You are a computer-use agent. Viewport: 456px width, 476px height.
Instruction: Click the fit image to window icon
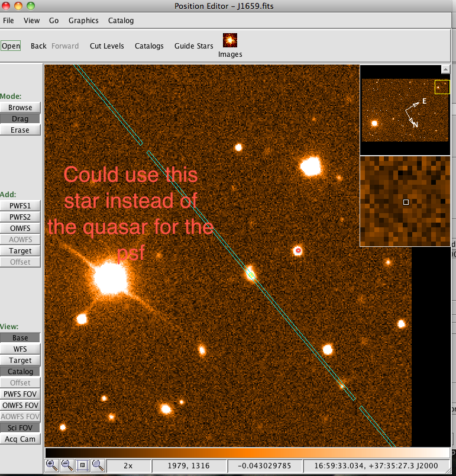pos(82,465)
